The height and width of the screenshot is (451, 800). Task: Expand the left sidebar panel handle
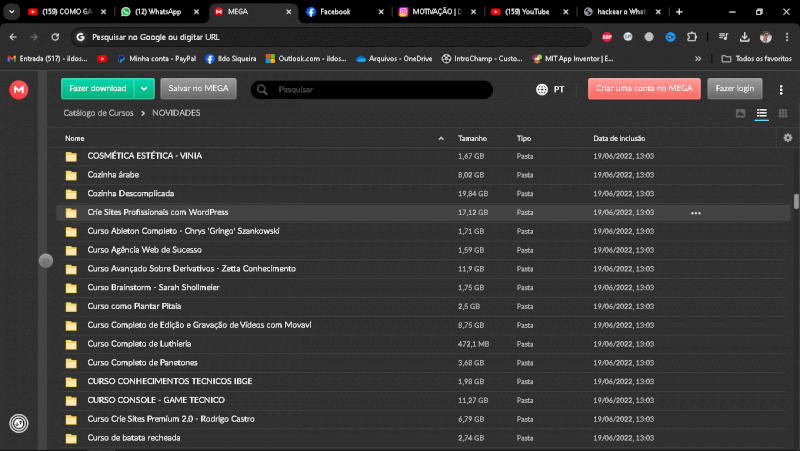45,260
